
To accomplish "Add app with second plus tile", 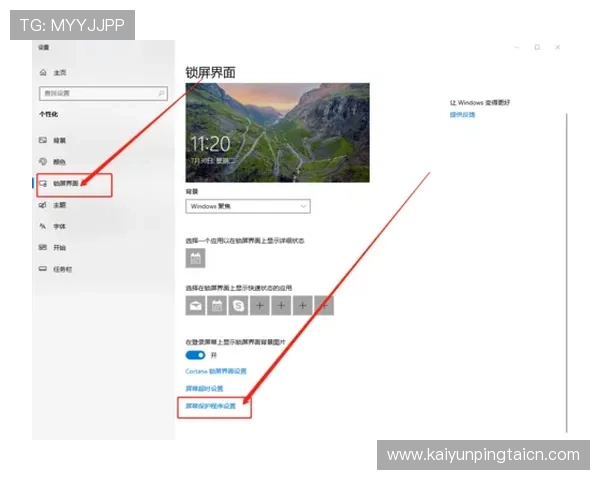I will (281, 306).
